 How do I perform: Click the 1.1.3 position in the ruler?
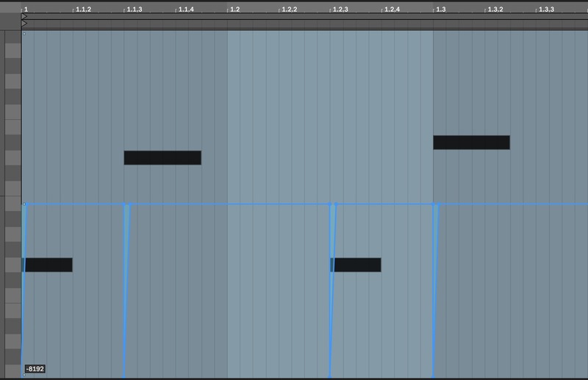(x=135, y=10)
